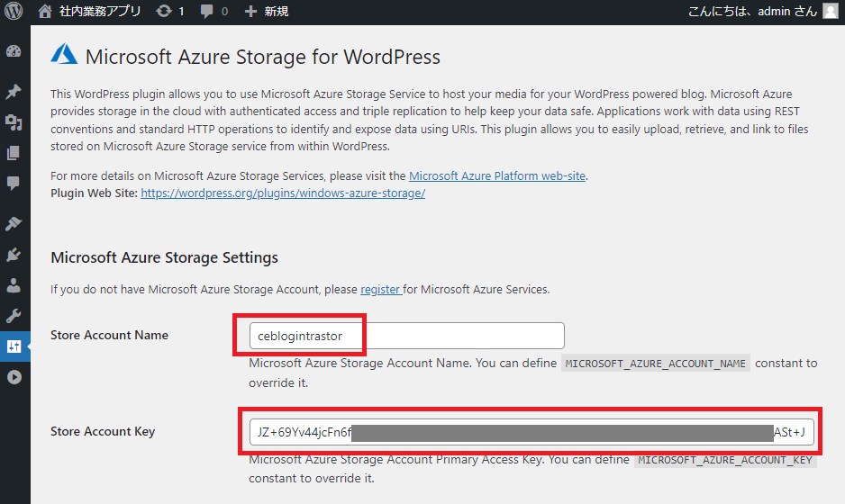Open the Users sidebar icon
This screenshot has width=845, height=504.
pos(14,284)
